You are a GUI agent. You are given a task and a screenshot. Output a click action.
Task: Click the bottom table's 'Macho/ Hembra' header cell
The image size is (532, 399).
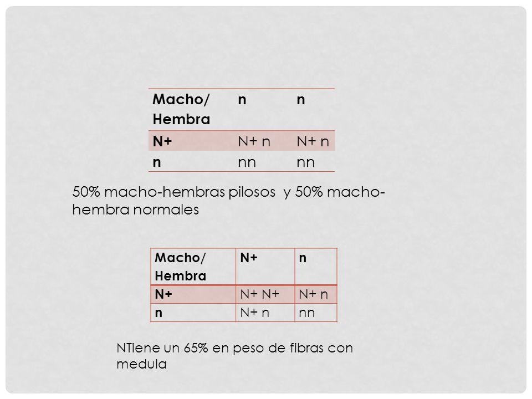pyautogui.click(x=193, y=267)
